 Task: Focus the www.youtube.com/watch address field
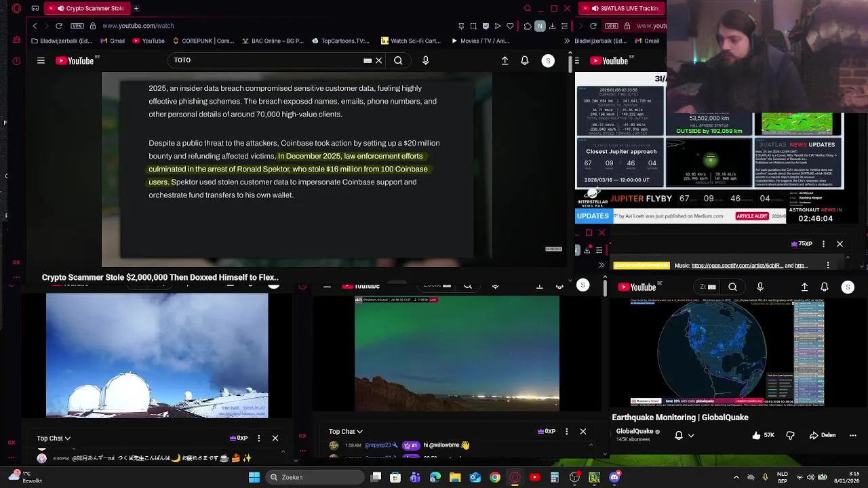coord(138,26)
